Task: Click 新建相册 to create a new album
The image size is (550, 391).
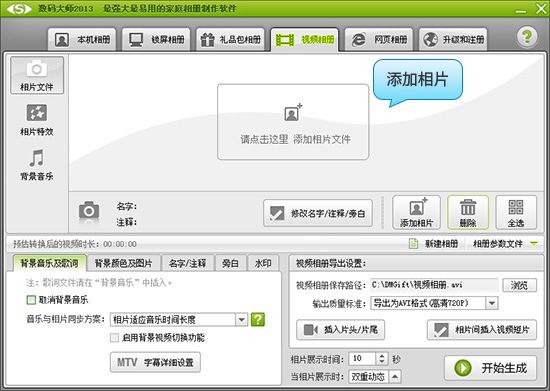Action: [434, 243]
